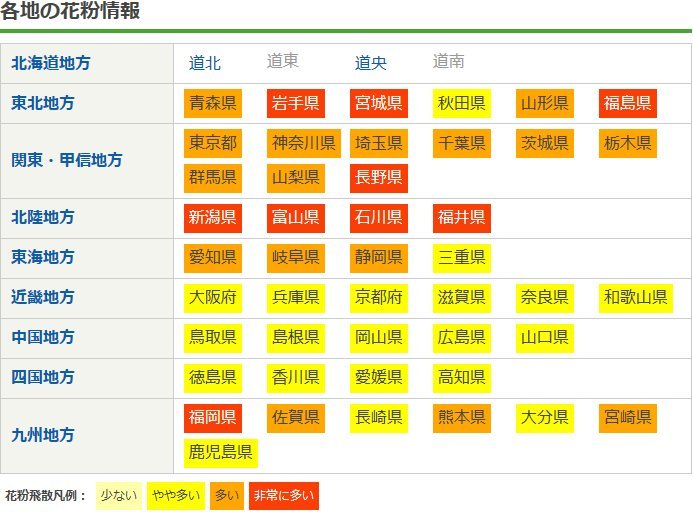Click the 北海道地方 row header
The image size is (693, 512).
[x=51, y=63]
